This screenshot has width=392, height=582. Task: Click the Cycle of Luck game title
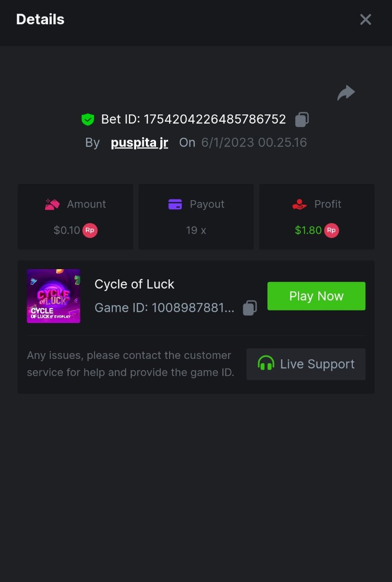click(134, 284)
